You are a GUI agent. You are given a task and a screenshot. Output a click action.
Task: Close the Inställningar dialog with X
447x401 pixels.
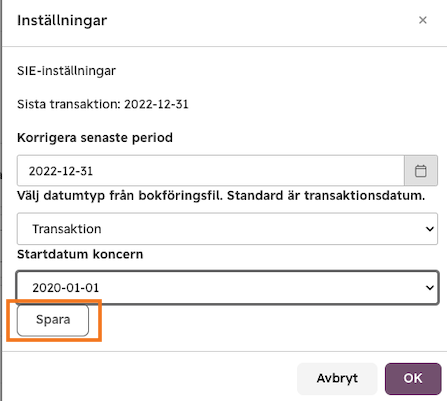(x=423, y=20)
